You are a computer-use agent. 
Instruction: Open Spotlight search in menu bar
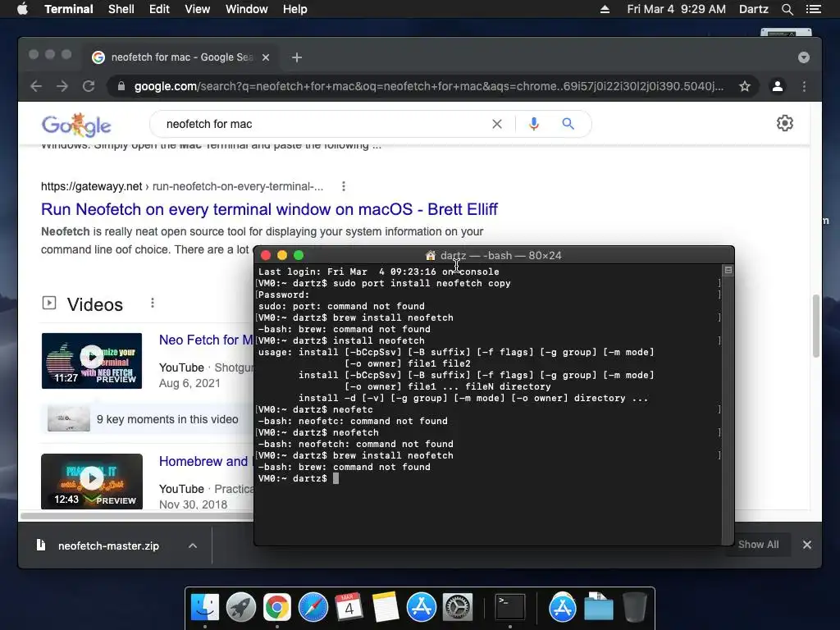click(x=787, y=9)
